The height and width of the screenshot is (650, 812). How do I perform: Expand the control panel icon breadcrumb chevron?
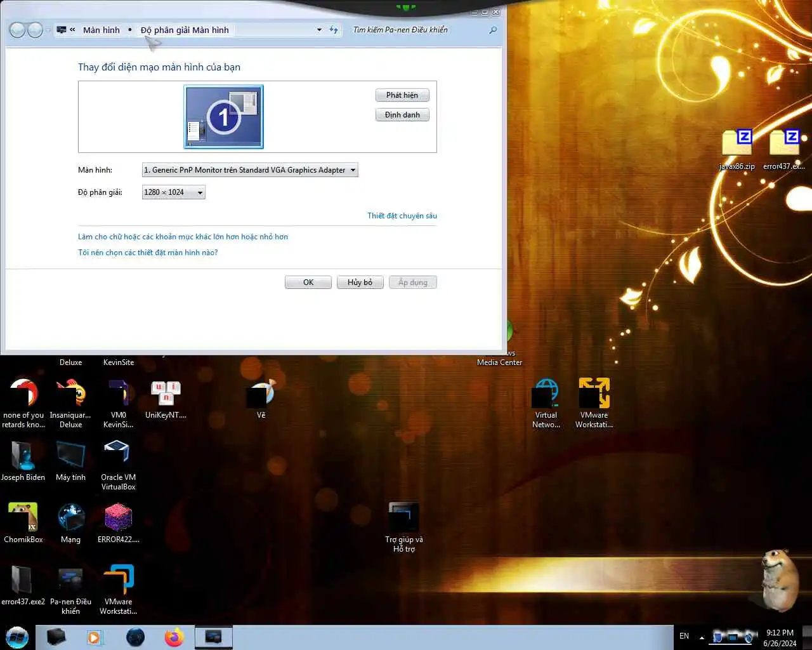click(72, 30)
